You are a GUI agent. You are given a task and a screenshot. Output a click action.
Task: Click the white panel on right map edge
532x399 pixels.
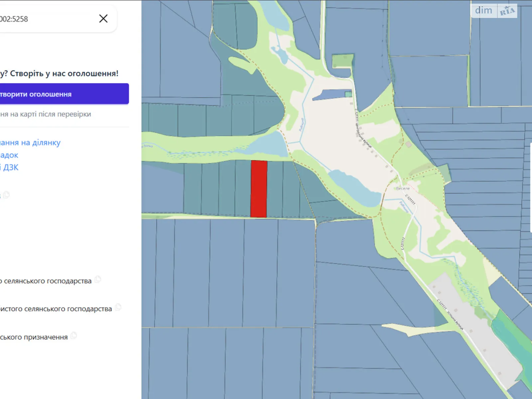pyautogui.click(x=531, y=188)
